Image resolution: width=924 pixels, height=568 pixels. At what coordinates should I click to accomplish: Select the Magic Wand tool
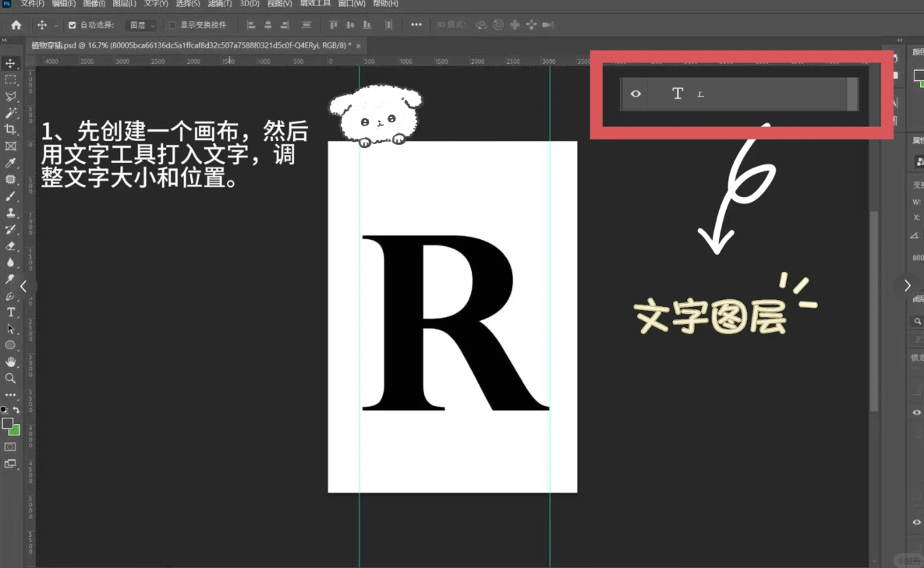[x=10, y=113]
